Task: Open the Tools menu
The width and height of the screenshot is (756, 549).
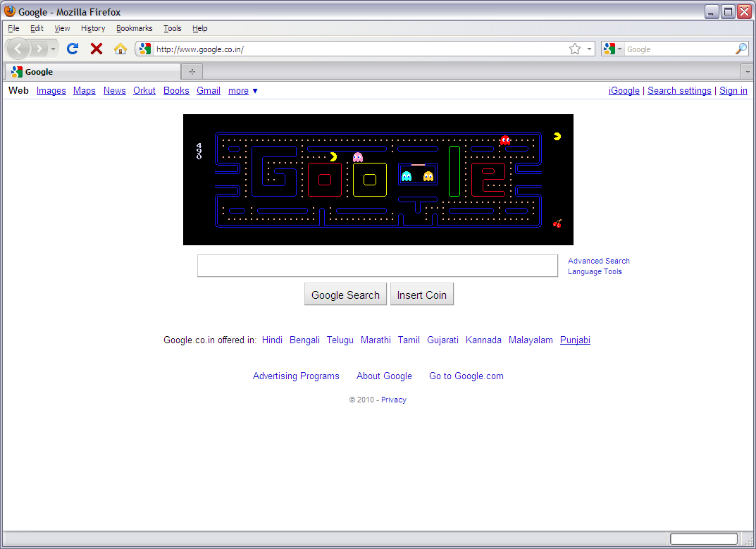Action: [172, 28]
